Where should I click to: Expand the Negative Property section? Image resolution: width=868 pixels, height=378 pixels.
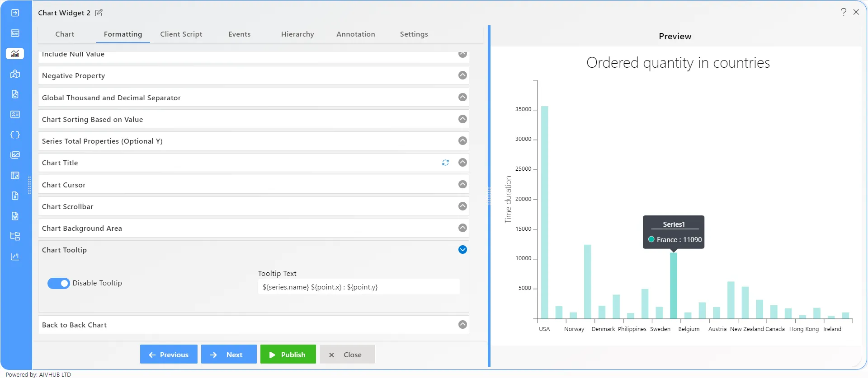(x=462, y=75)
